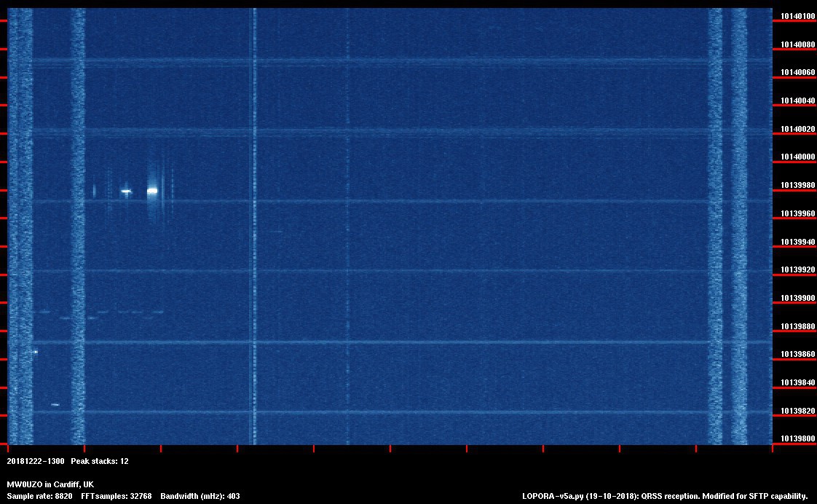Click the bright thin vertical line in spectrogram
This screenshot has width=817, height=504.
pos(254,218)
